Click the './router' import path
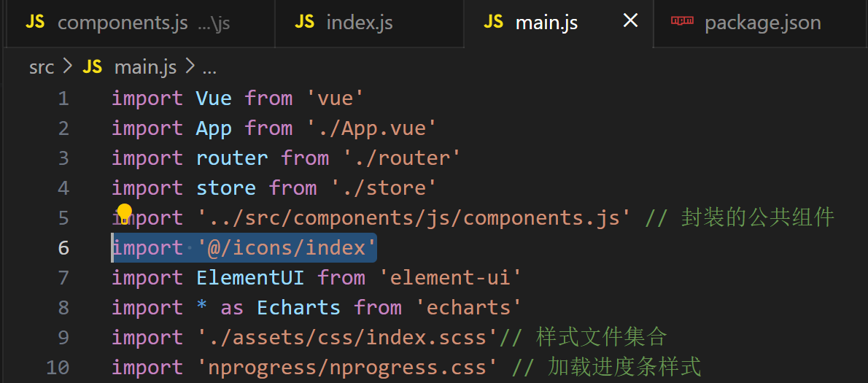This screenshot has height=383, width=868. (x=401, y=158)
